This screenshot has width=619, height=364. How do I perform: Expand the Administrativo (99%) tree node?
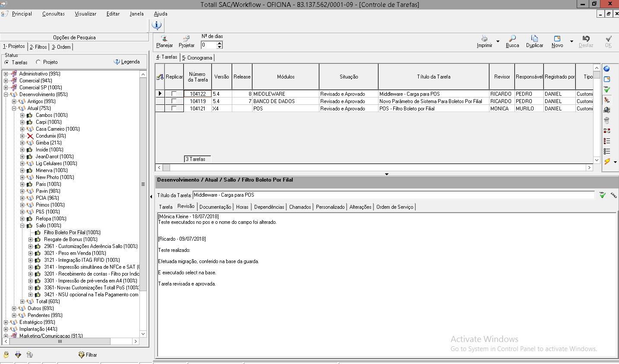tap(6, 74)
